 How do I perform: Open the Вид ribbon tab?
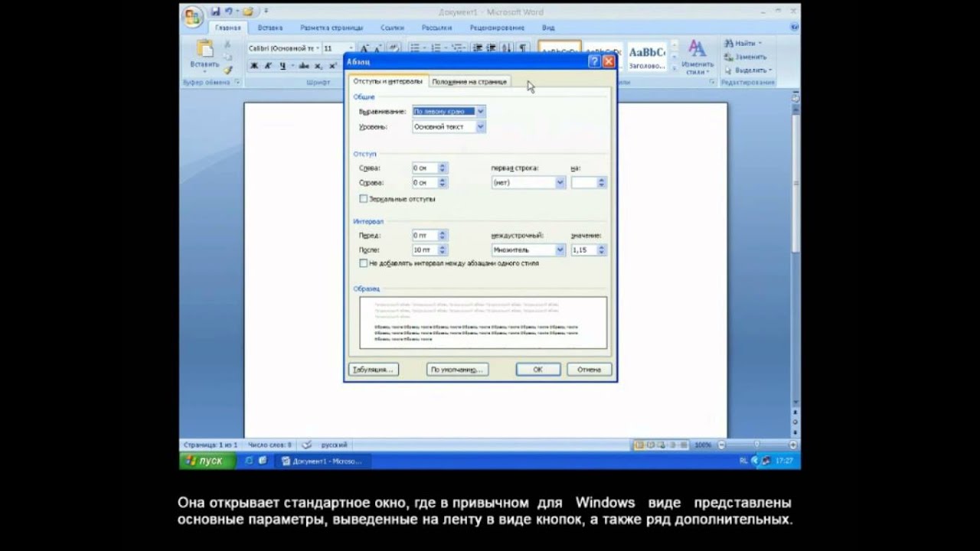[x=548, y=28]
